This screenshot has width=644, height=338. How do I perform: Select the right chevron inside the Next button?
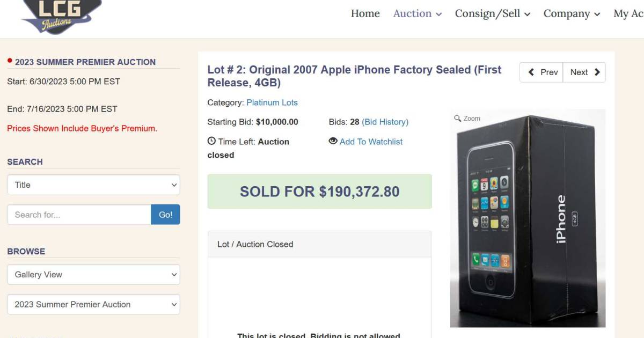[x=597, y=72]
